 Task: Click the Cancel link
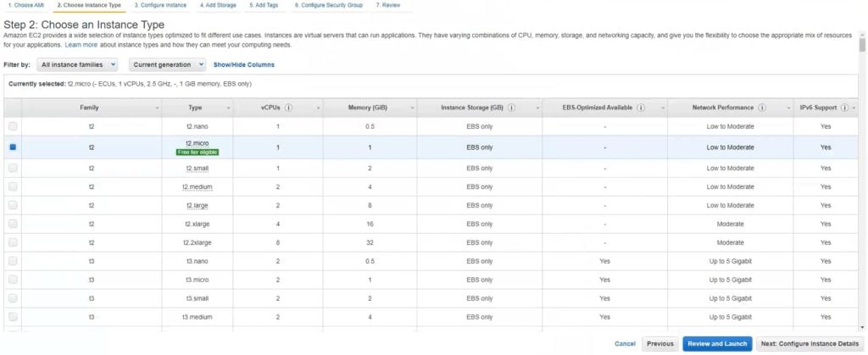pos(625,344)
